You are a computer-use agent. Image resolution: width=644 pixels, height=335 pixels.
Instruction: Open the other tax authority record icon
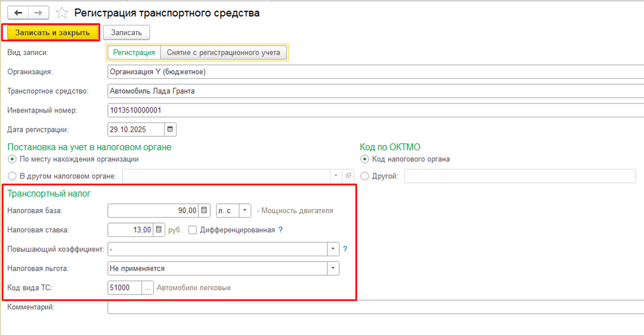pyautogui.click(x=348, y=176)
